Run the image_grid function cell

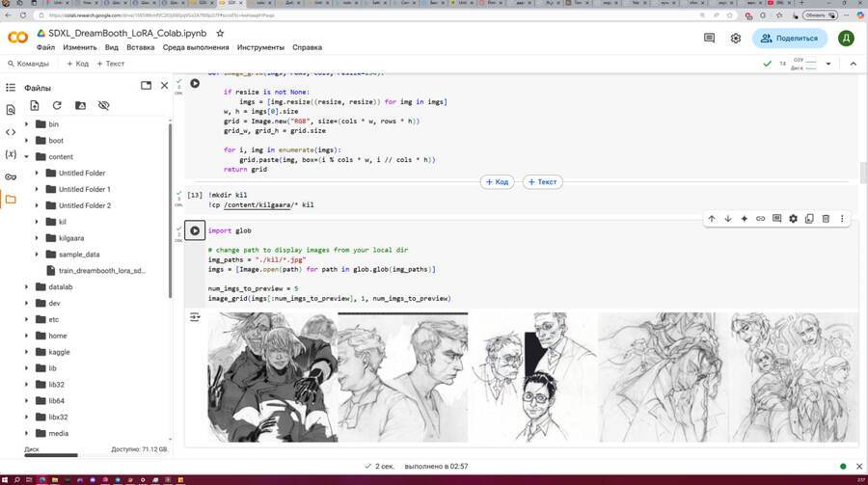coord(195,83)
